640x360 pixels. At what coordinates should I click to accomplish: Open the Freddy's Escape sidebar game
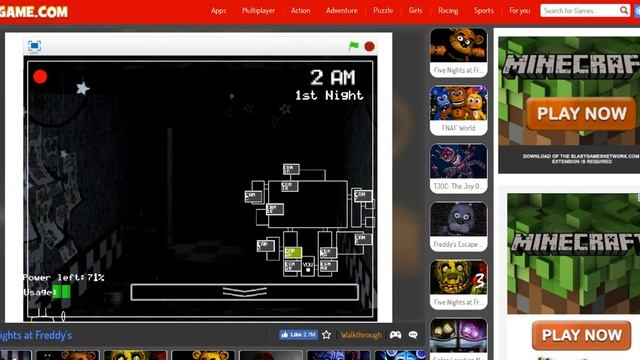pos(458,226)
